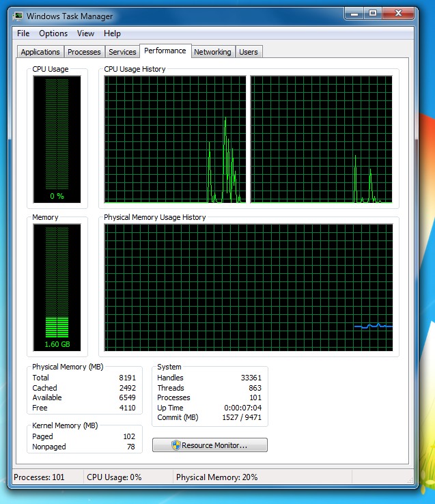
Task: Switch to the Applications tab
Action: click(x=40, y=52)
